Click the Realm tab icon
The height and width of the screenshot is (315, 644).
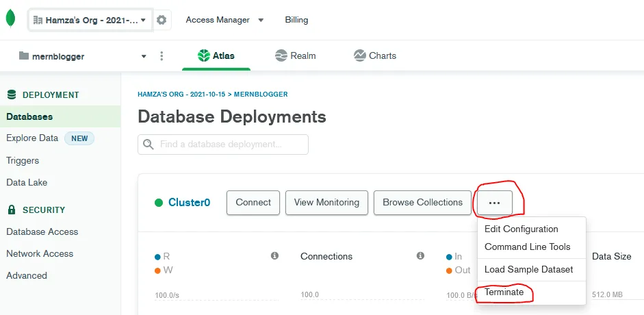(281, 55)
